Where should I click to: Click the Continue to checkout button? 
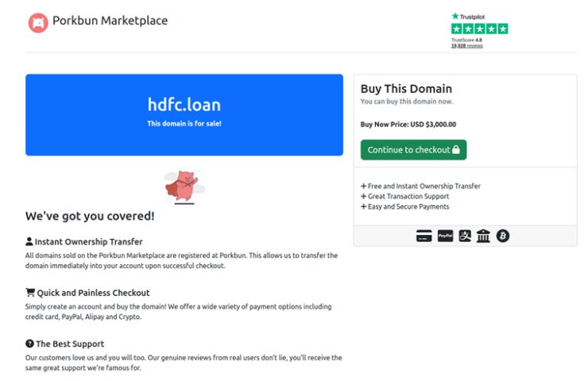pos(414,150)
